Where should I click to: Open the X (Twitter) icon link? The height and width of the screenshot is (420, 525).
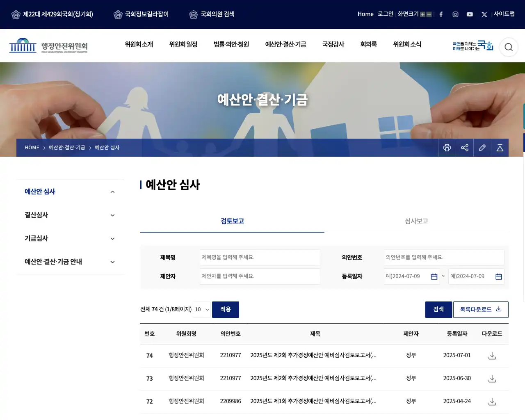[484, 14]
